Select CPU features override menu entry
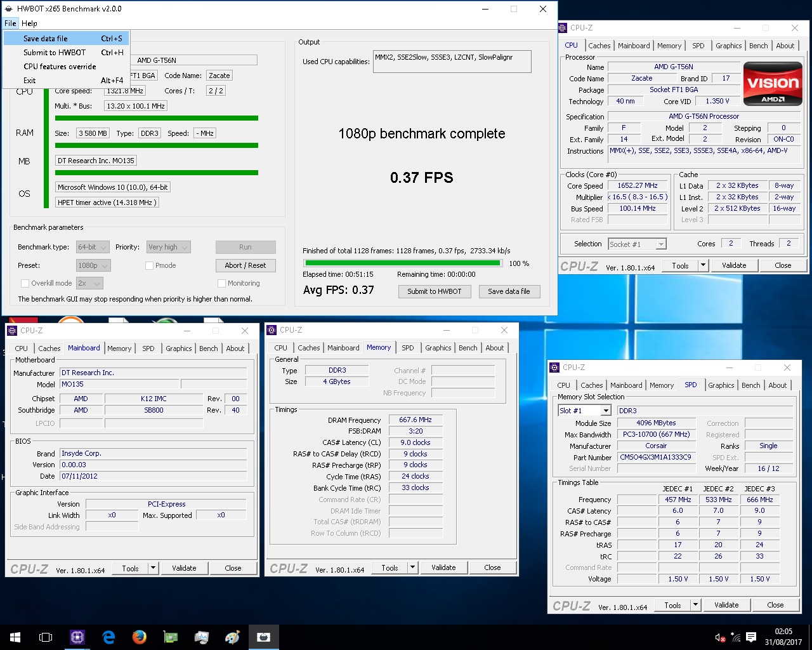The image size is (812, 650). click(67, 67)
